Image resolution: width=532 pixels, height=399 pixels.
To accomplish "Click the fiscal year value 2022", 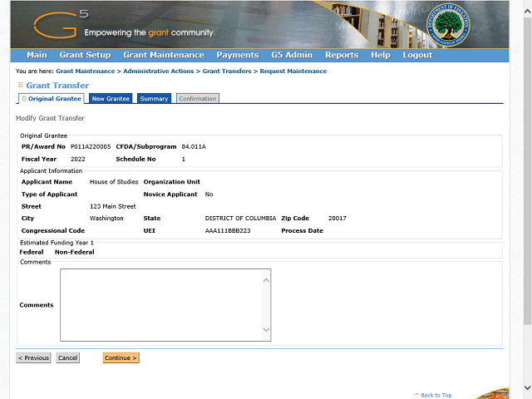I will [x=77, y=159].
